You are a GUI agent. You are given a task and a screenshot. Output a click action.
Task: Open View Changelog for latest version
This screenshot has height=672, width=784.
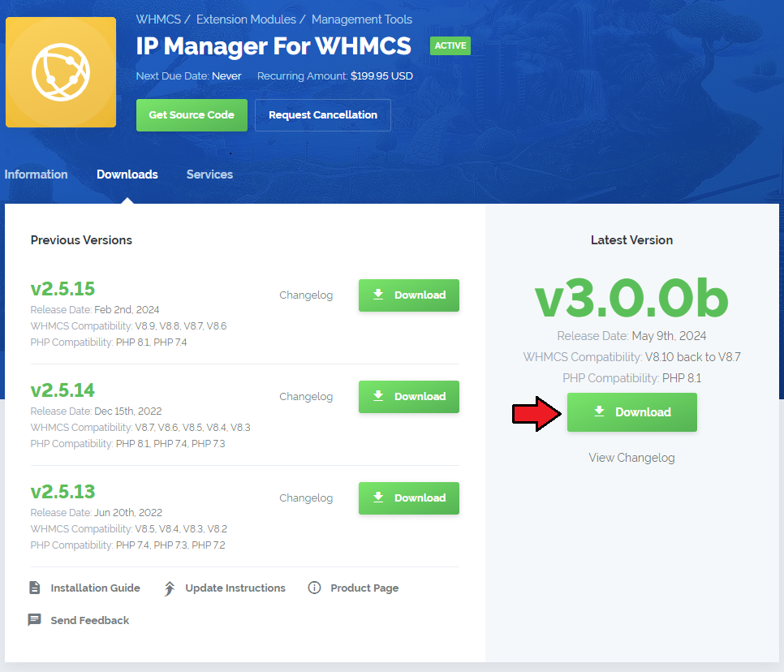pos(631,458)
